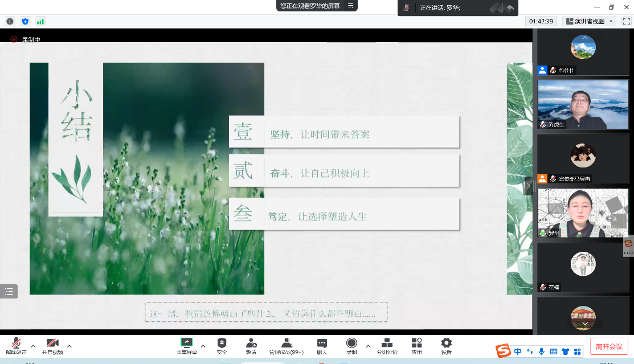Click the unmute microphone icon
Screen dimensions: 634x364
click(x=17, y=343)
